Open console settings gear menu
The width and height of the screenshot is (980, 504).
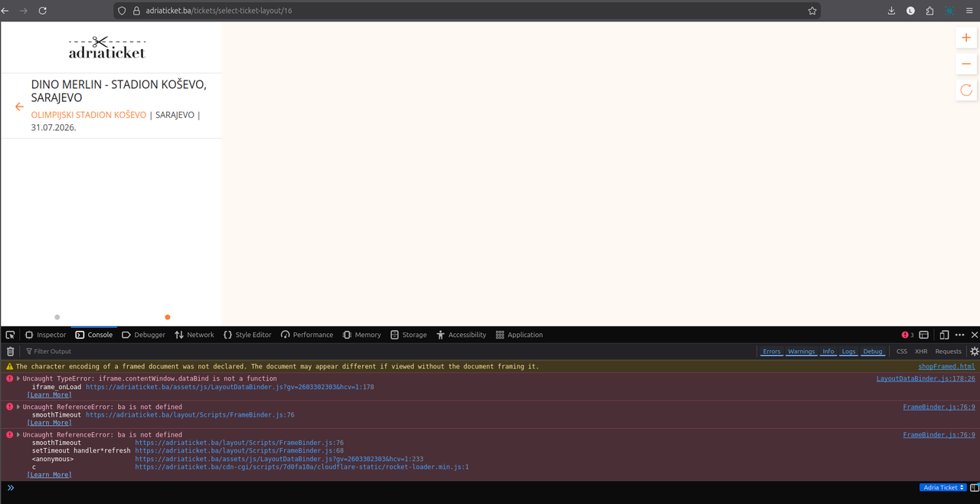[x=974, y=352]
